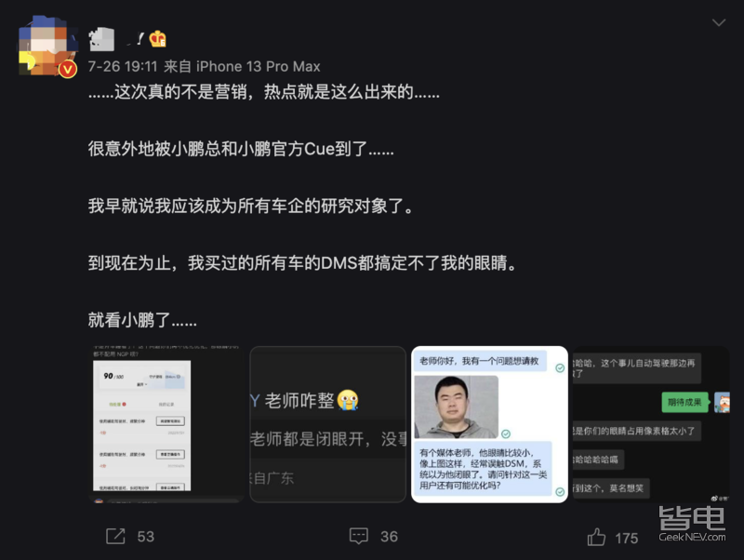This screenshot has width=744, height=560.
Task: Open the poster's username link
Action: (x=116, y=39)
